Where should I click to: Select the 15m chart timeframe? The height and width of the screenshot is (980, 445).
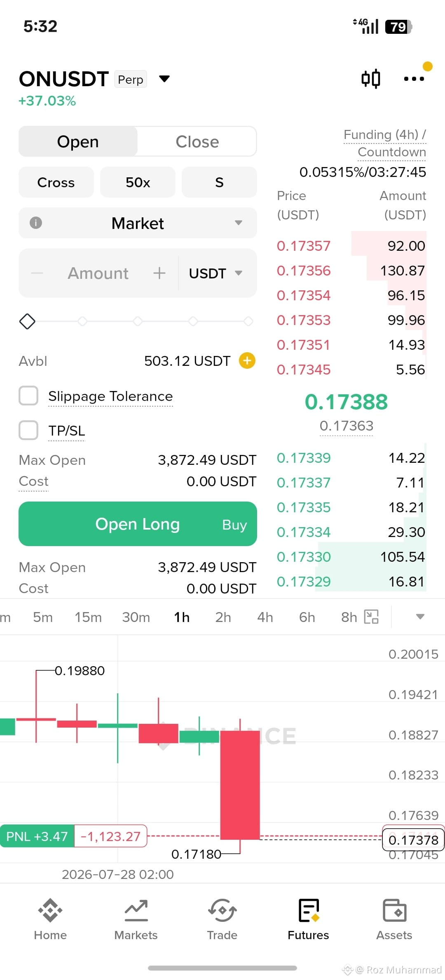tap(88, 617)
